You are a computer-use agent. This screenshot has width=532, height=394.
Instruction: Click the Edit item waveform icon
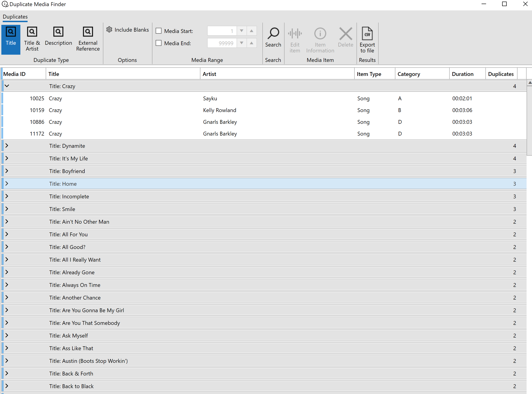pos(295,34)
